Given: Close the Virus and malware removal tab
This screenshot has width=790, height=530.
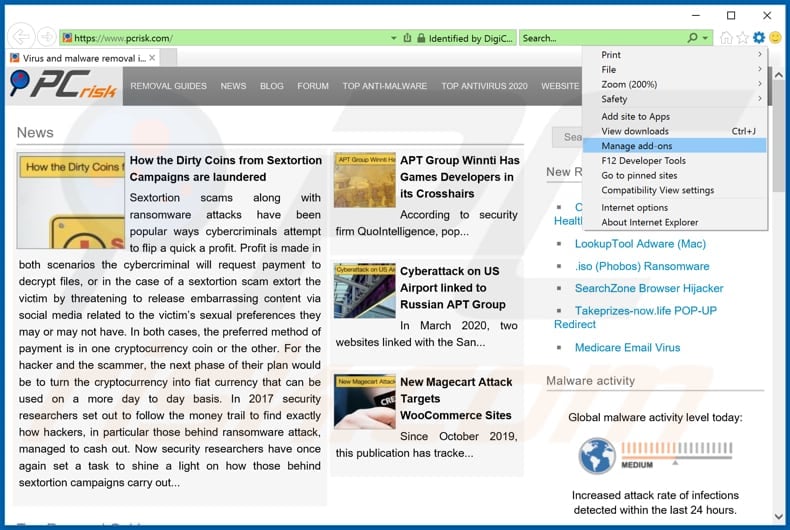Looking at the screenshot, I should [x=152, y=58].
